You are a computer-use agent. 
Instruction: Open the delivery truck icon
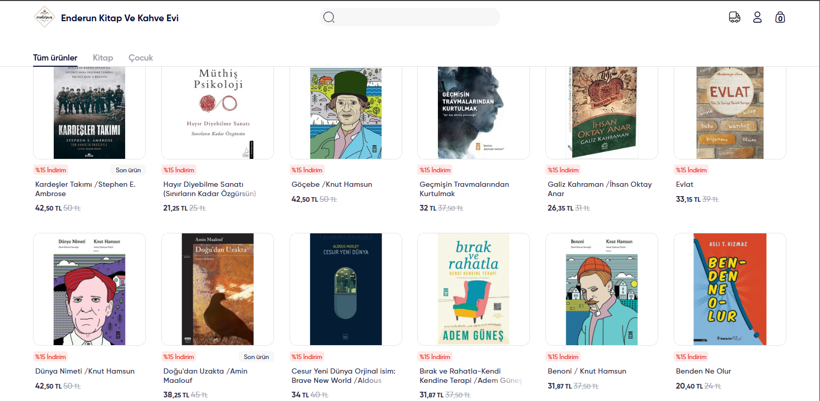point(734,17)
